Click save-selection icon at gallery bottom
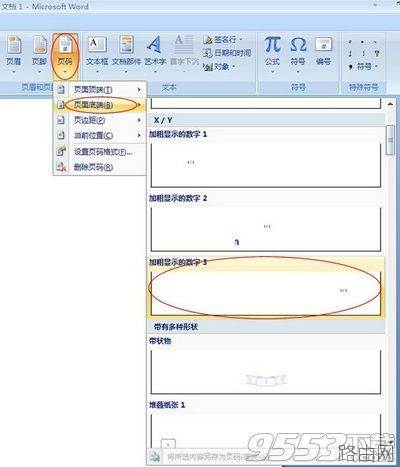Screen dimensions: 400x467 tap(154, 456)
